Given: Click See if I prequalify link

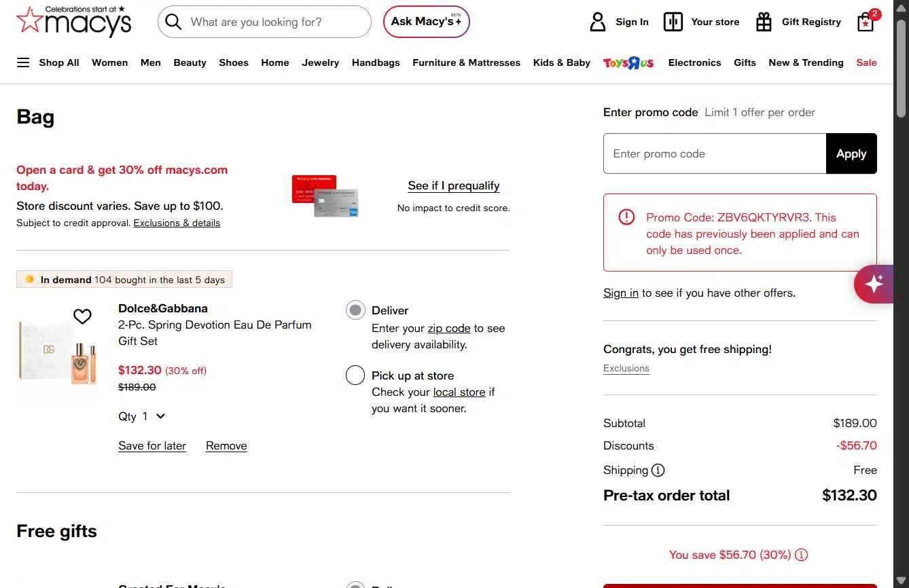Looking at the screenshot, I should 454,185.
